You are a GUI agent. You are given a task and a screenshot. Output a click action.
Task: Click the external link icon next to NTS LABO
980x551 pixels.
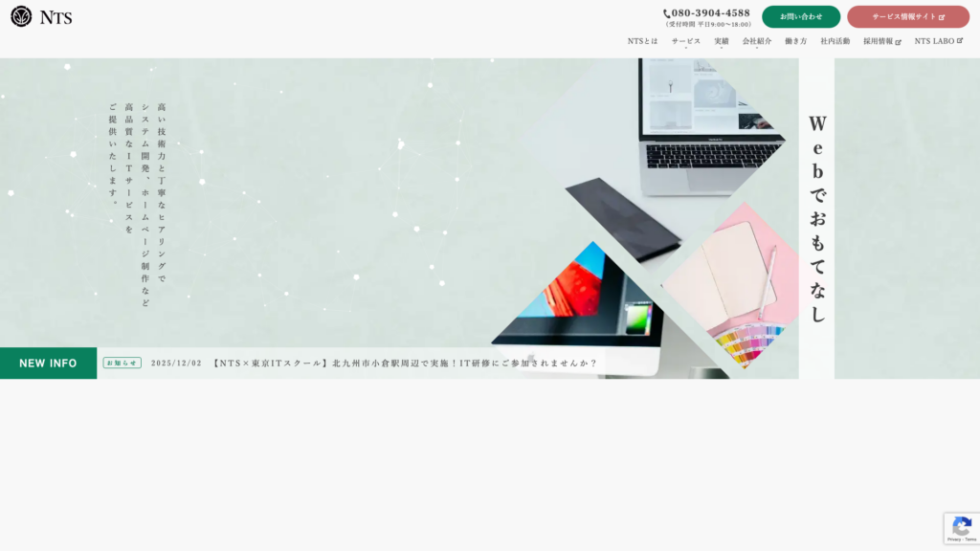[x=960, y=41]
